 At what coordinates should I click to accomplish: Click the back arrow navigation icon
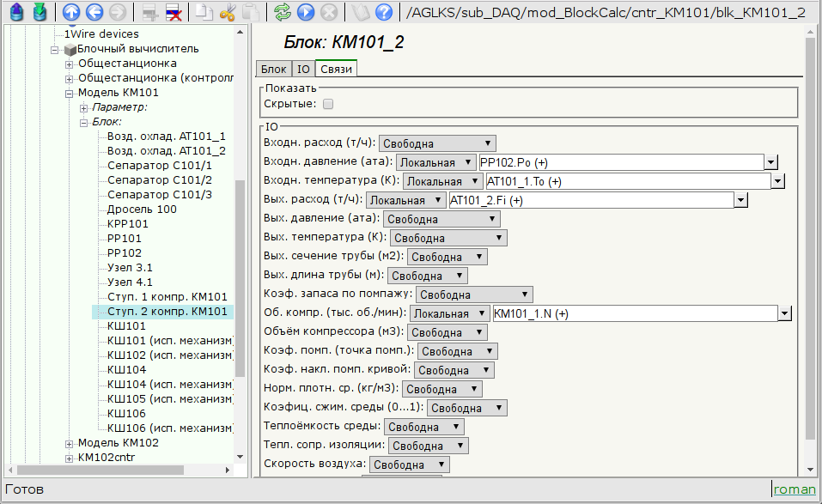point(94,12)
